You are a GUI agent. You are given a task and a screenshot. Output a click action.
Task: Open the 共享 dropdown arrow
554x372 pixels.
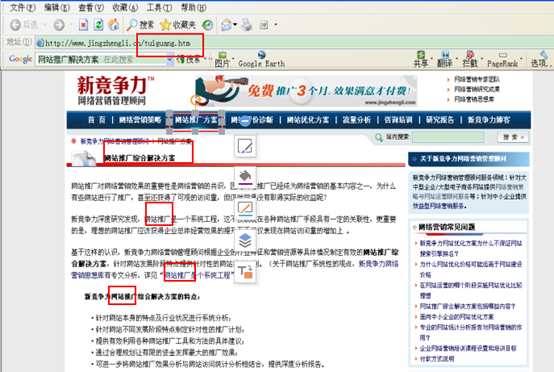pos(432,59)
